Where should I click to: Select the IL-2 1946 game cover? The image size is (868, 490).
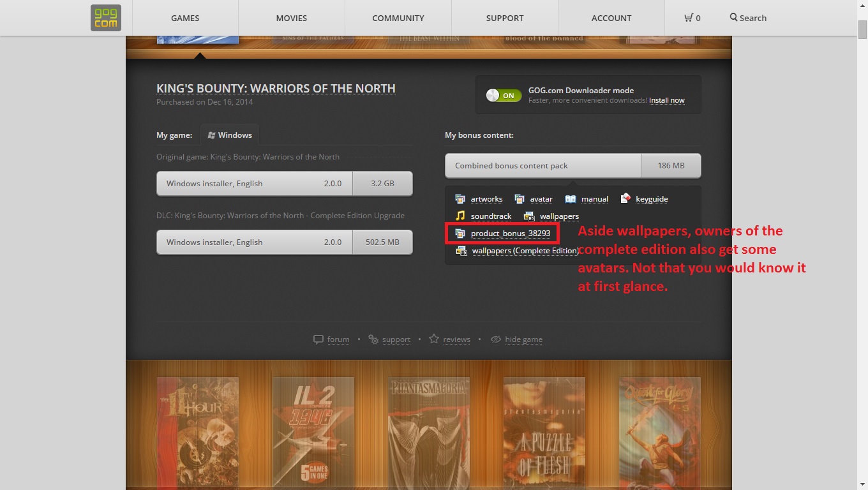313,433
